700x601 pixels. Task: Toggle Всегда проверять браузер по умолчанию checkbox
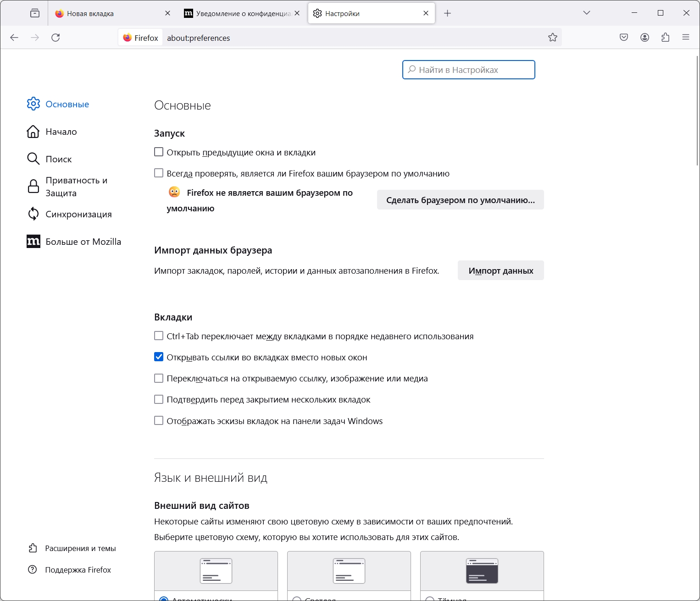pyautogui.click(x=159, y=173)
